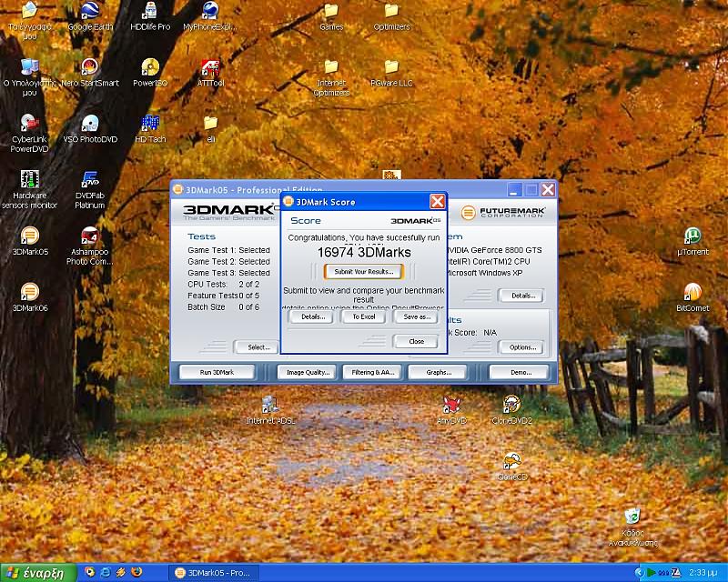The width and height of the screenshot is (728, 582).
Task: Export score with To Excel button
Action: [363, 316]
